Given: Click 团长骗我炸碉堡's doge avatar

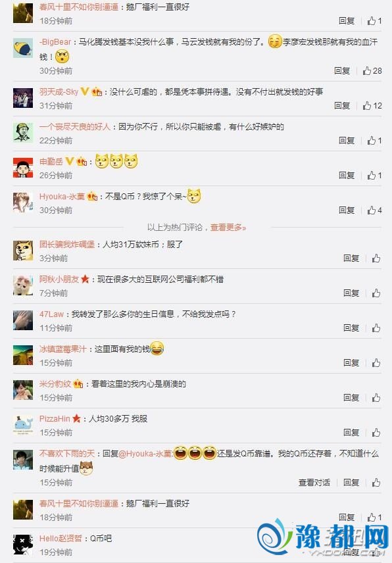Looking at the screenshot, I should pyautogui.click(x=23, y=251).
